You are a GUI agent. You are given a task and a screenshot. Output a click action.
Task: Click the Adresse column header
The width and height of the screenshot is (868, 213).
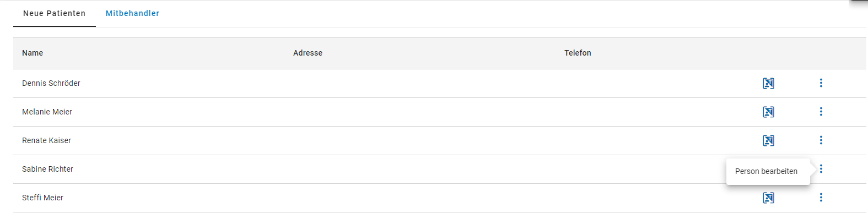click(x=308, y=53)
